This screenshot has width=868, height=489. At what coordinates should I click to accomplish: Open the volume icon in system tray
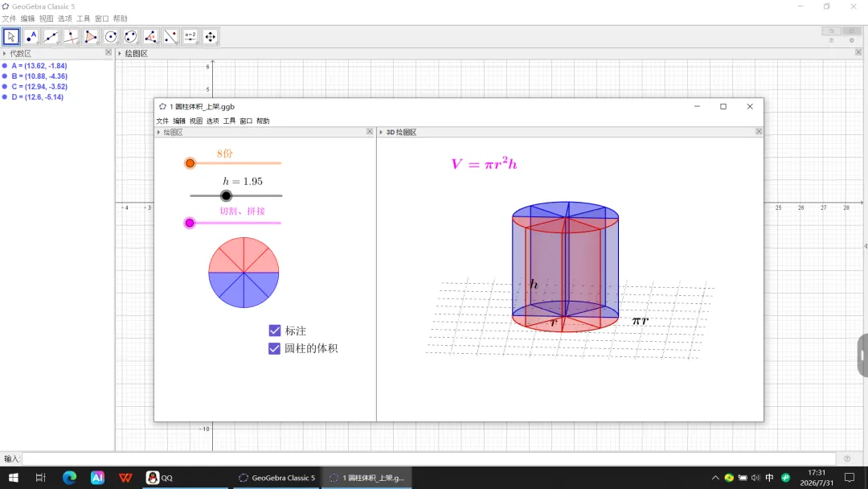click(755, 478)
